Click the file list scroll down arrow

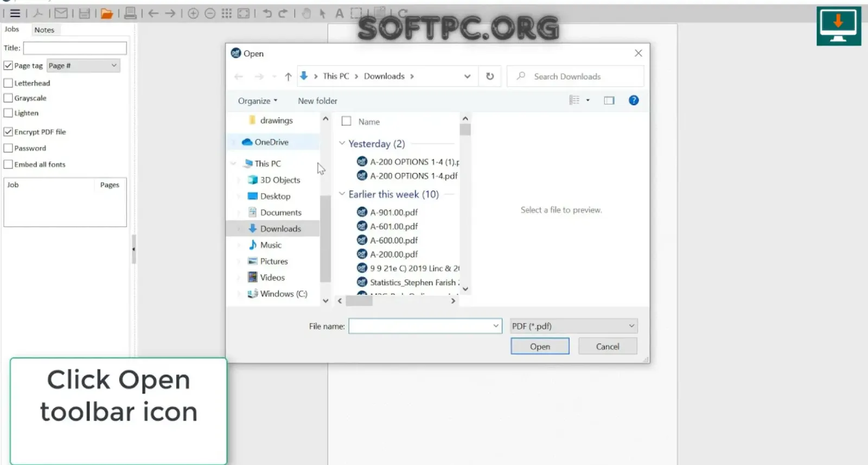point(465,289)
